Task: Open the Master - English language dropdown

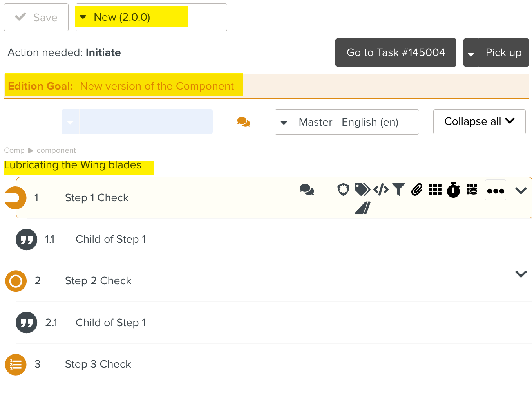Action: 284,122
